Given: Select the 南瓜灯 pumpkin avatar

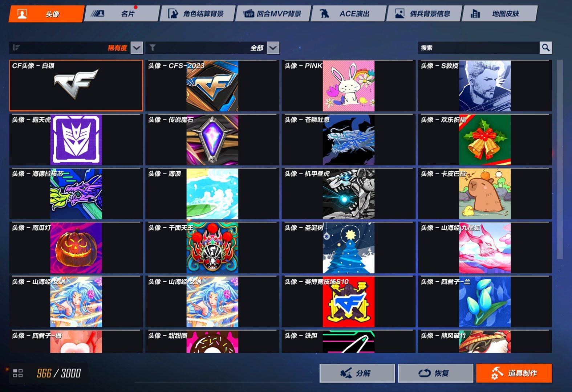Looking at the screenshot, I should (76, 248).
